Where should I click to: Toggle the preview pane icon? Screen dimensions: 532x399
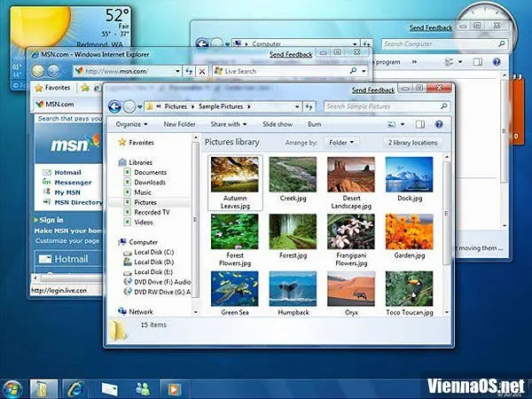[421, 124]
